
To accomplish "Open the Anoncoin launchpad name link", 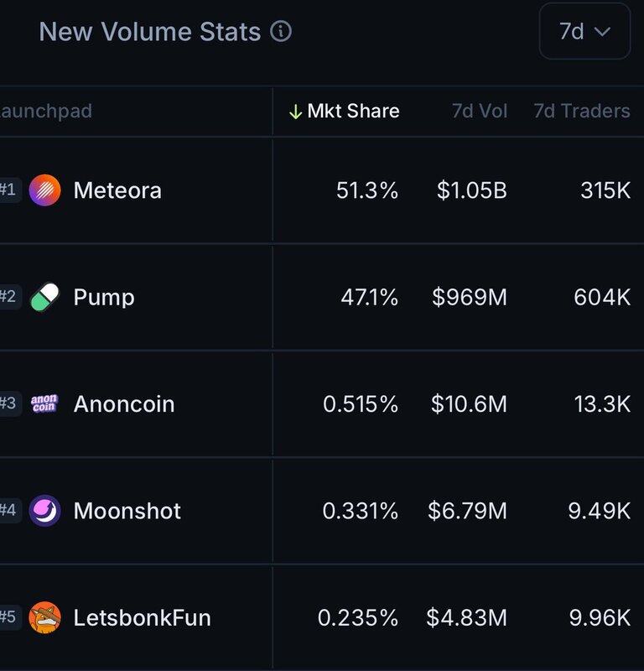I will [124, 403].
